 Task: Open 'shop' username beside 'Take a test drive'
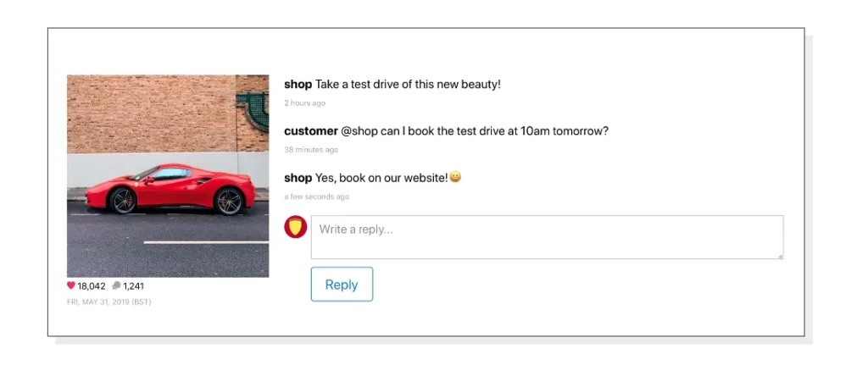pyautogui.click(x=298, y=85)
